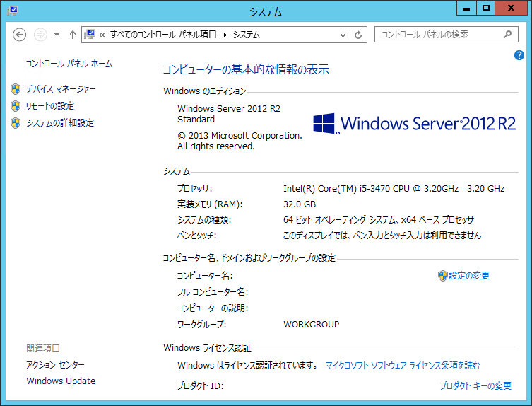Click the プロダクト ID: label
532x406 pixels.
point(200,386)
